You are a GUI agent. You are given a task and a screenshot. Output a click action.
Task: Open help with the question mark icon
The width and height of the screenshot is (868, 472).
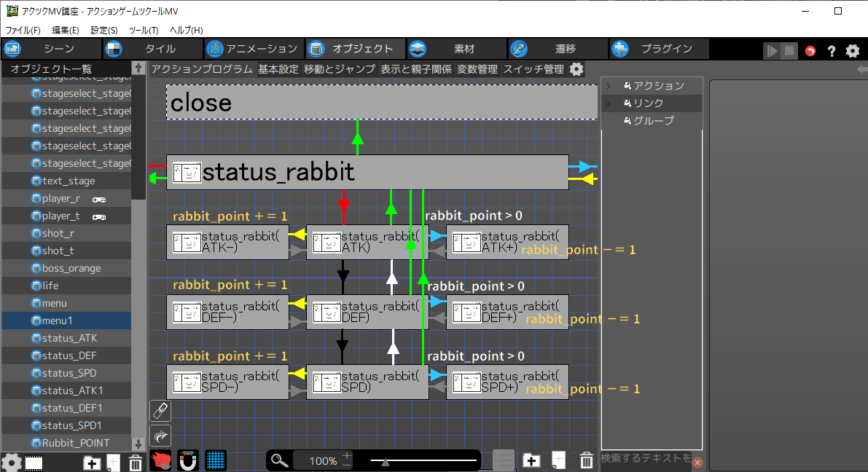831,51
